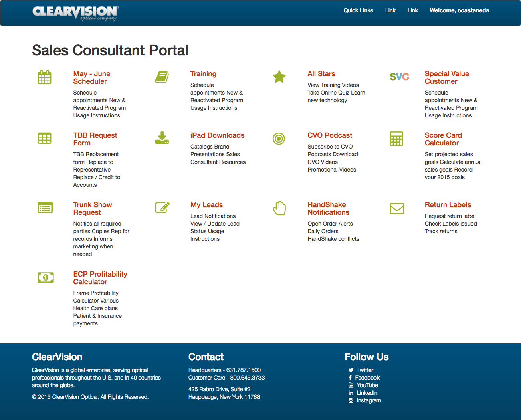This screenshot has width=521, height=420.
Task: Click the Contact footer heading
Action: (x=206, y=357)
